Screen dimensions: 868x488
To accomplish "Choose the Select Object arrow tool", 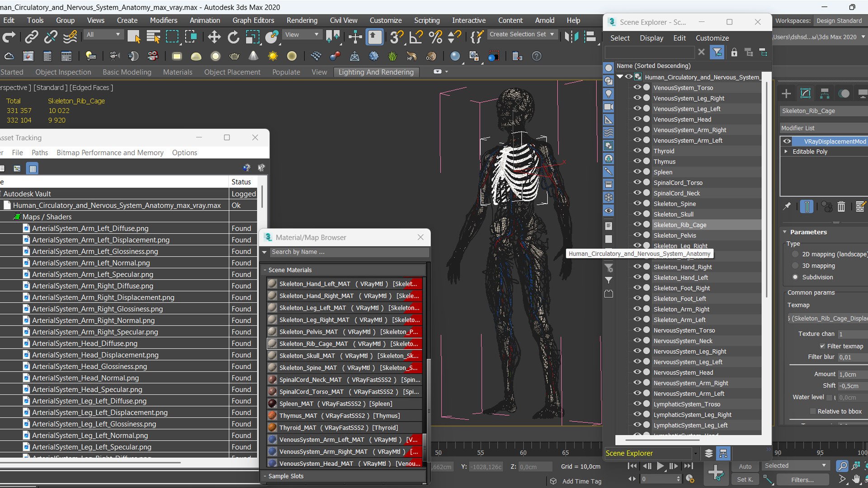I will coord(134,37).
